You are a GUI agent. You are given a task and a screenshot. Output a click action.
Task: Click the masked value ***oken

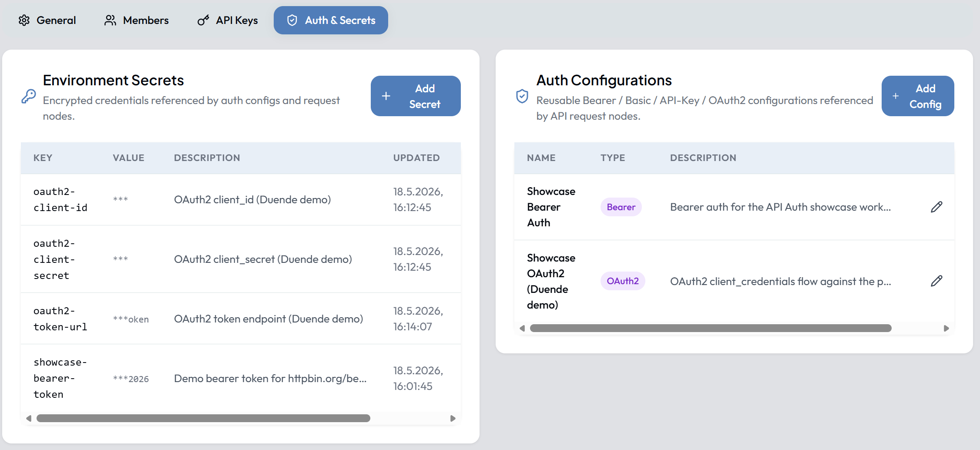pyautogui.click(x=131, y=319)
